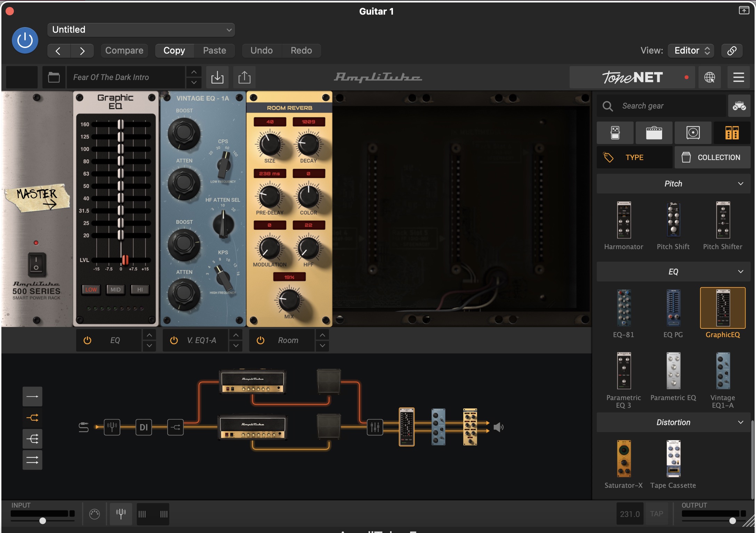Switch to the TYPE filter tab
756x533 pixels.
634,157
